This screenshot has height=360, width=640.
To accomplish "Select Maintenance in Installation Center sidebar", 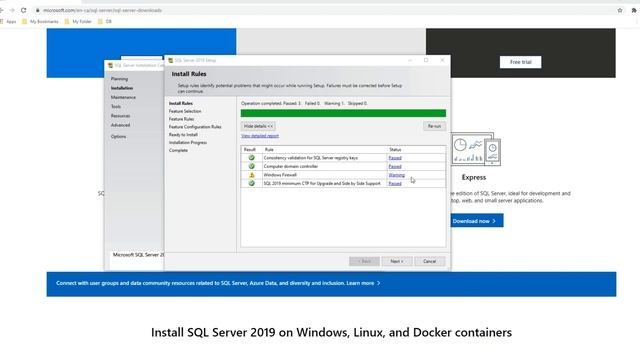I will [123, 98].
